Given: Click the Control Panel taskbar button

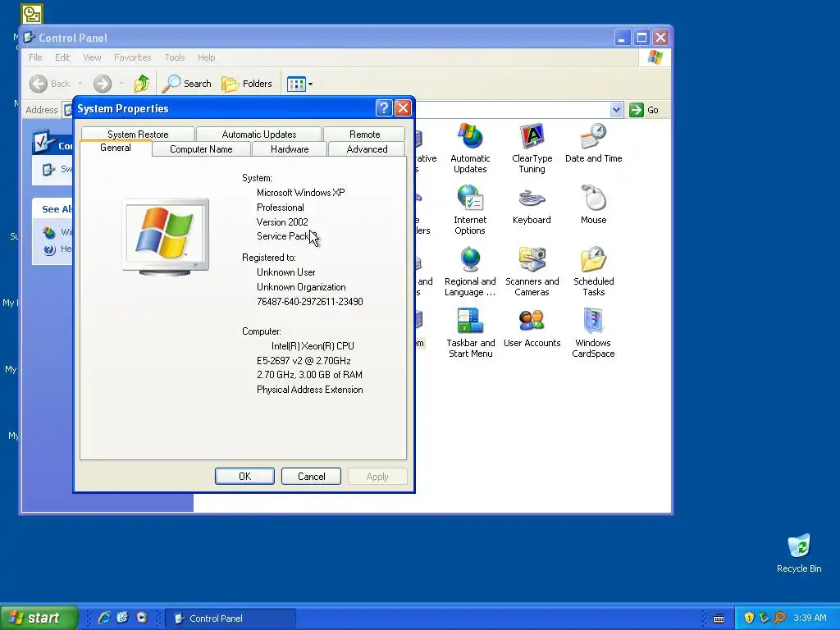Looking at the screenshot, I should [231, 619].
